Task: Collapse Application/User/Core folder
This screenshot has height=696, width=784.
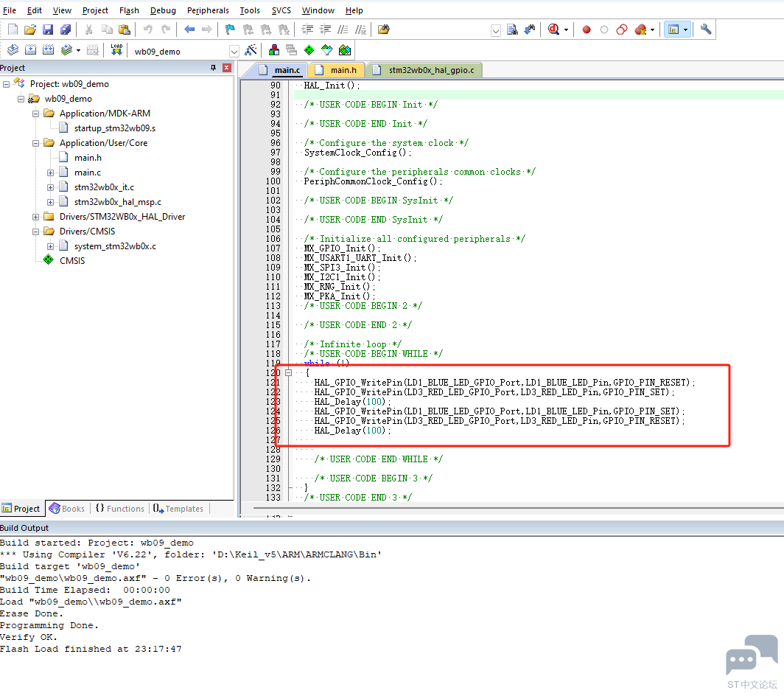Action: tap(35, 143)
